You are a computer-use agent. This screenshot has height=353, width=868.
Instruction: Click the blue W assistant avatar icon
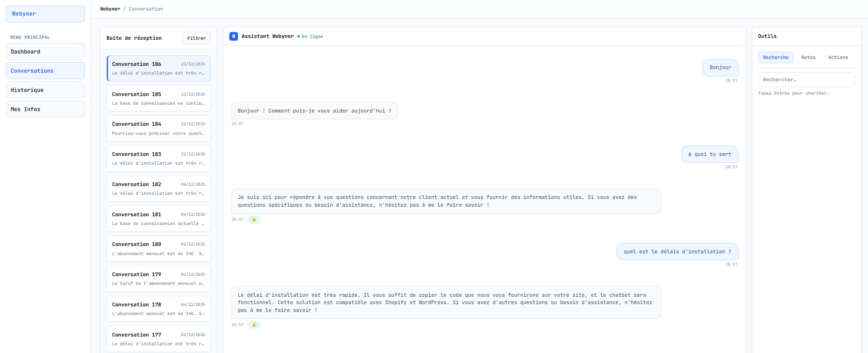[233, 36]
